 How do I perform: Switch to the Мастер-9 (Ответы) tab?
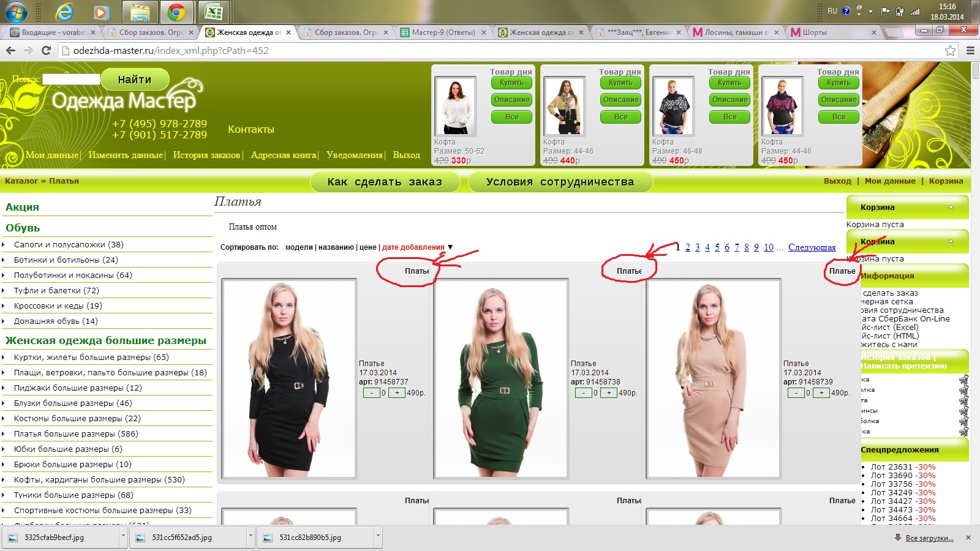[443, 32]
